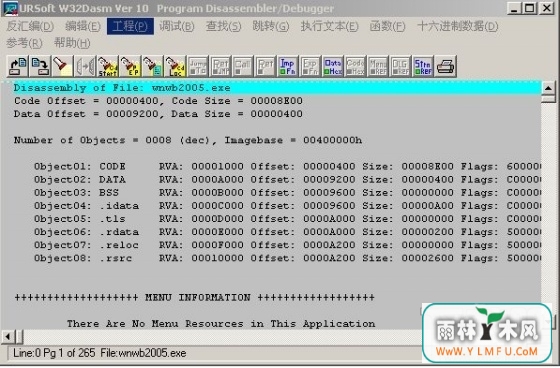Select the find text flashlight icon
Viewport: 560px width, 368px height.
tap(62, 66)
